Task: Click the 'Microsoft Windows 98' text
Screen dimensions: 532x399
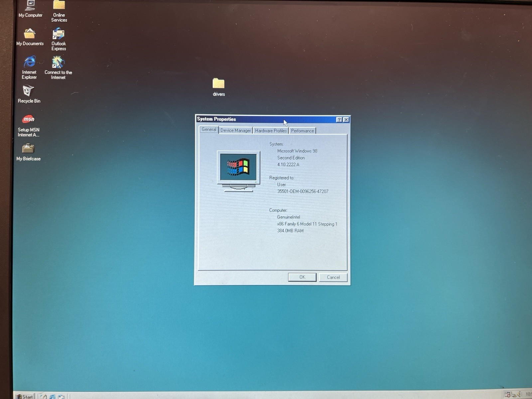Action: coord(297,151)
